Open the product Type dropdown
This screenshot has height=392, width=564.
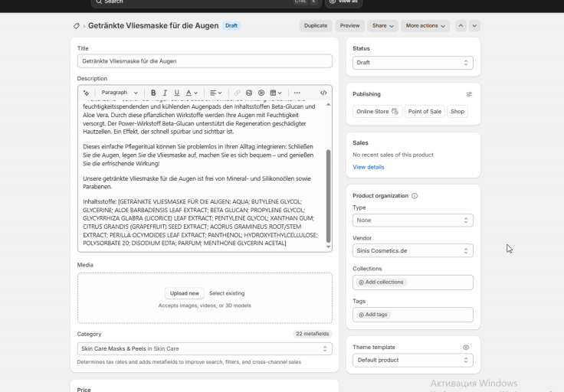point(413,220)
